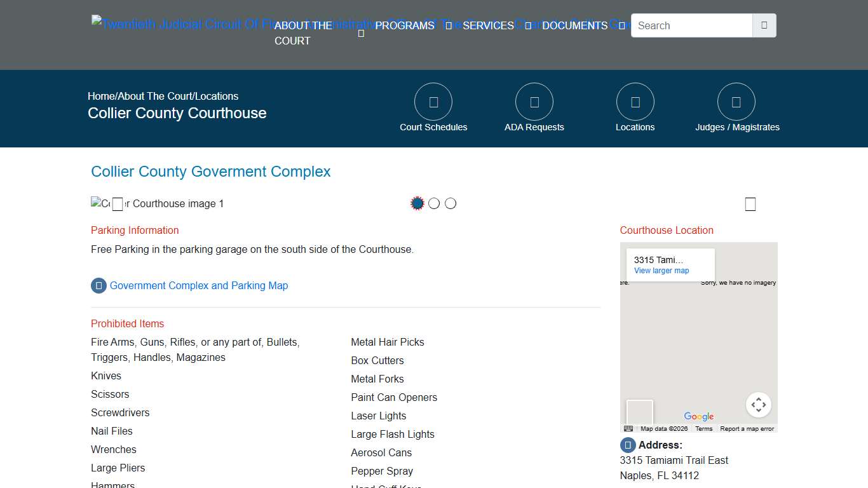Open the Documents menu item
This screenshot has height=488, width=868.
click(574, 25)
